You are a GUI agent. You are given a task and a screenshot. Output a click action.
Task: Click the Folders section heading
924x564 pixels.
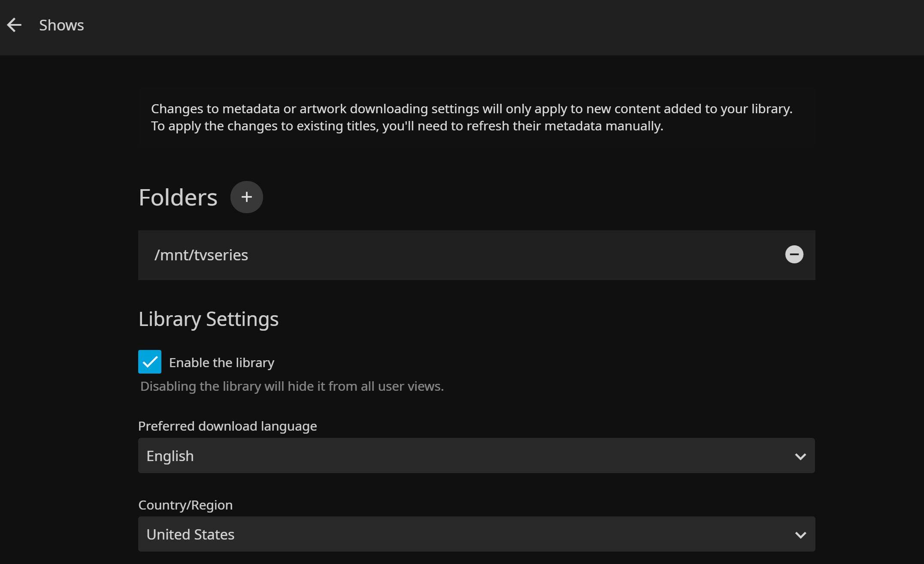tap(178, 198)
